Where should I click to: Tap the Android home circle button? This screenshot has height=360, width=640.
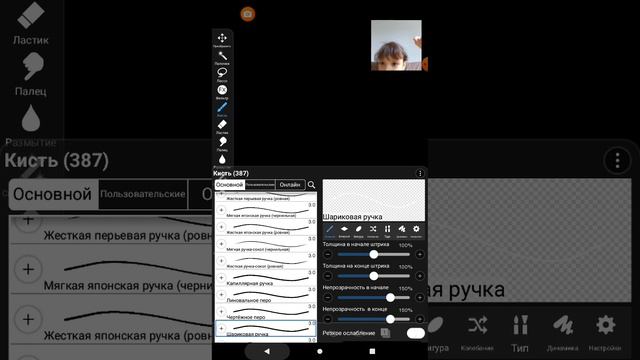320,351
